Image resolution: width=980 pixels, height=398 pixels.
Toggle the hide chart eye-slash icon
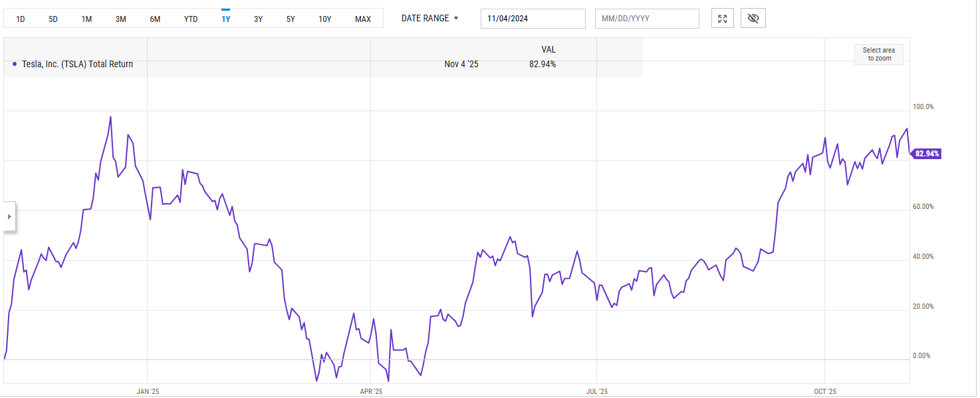tap(753, 19)
